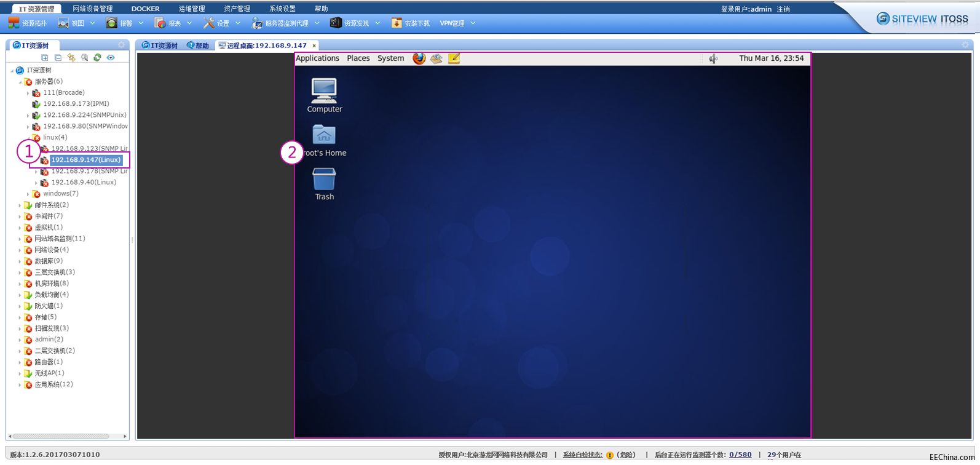Screen dimensions: 980x465
Task: Open Places menu in remote desktop
Action: [358, 58]
